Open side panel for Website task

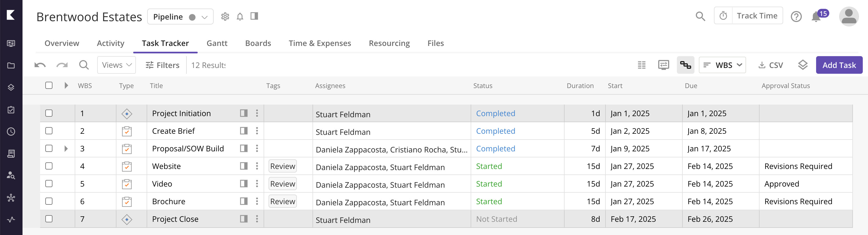pos(244,166)
